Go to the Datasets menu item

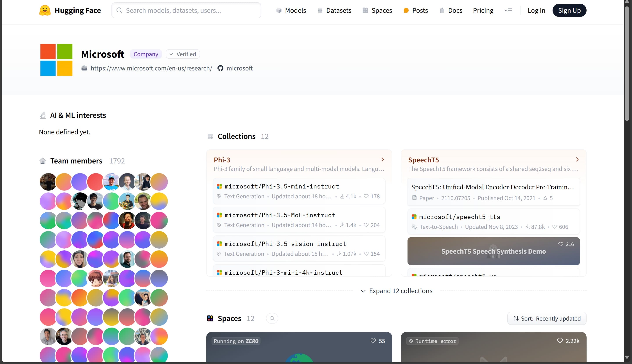click(339, 11)
